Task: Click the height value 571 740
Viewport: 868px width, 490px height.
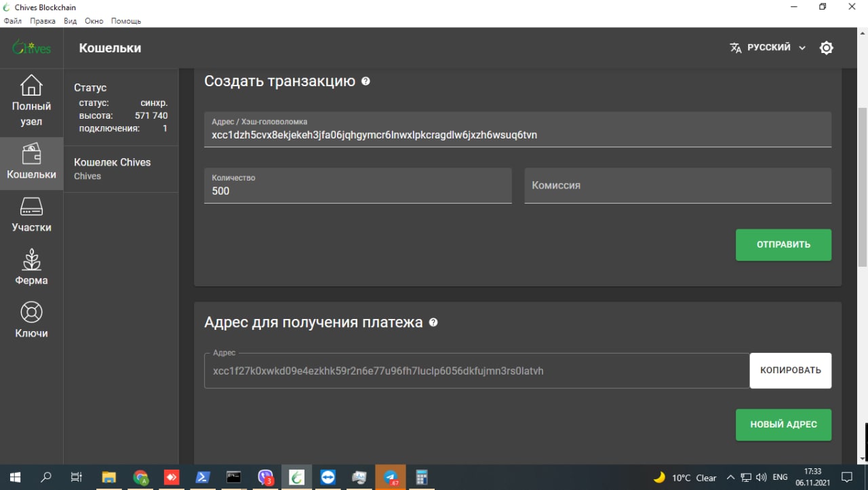Action: 151,116
